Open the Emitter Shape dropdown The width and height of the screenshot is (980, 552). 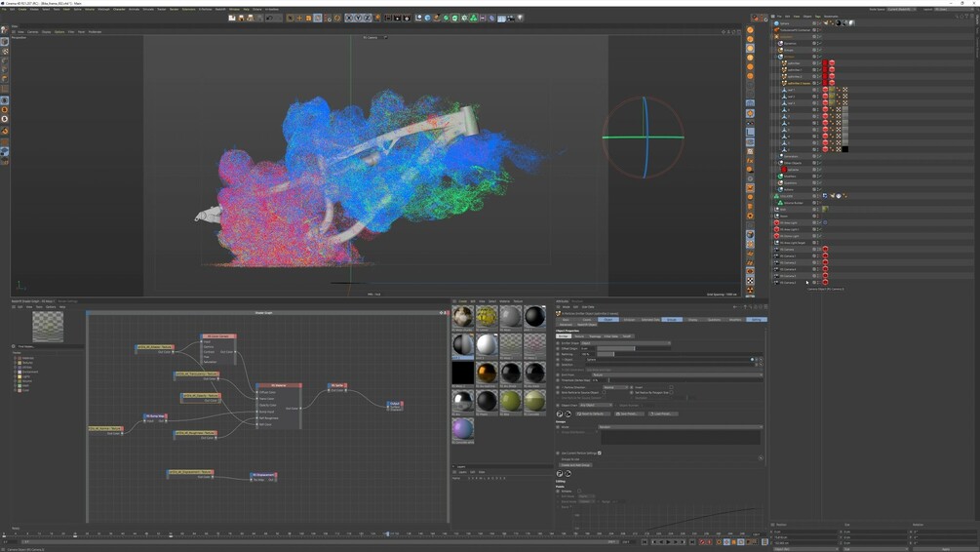[x=626, y=343]
